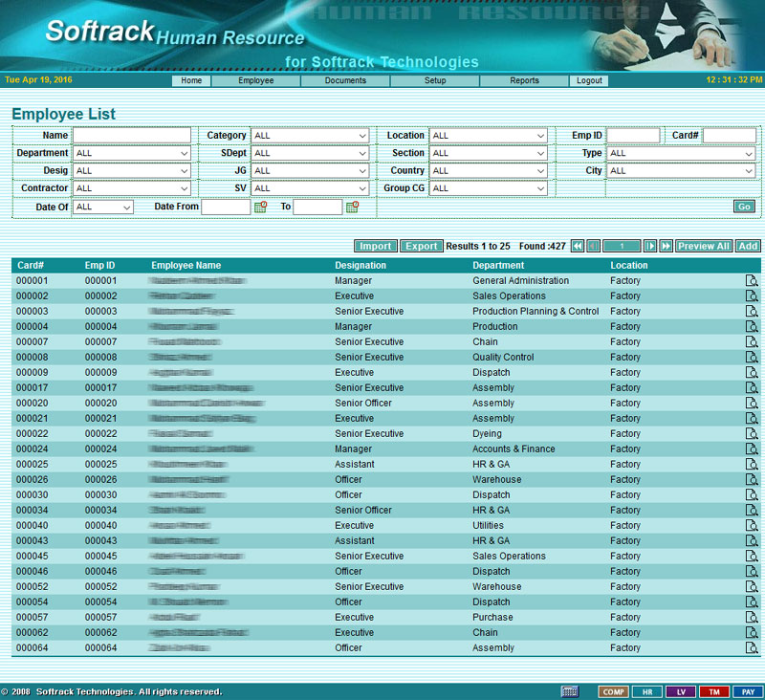
Task: Click the Add employee button
Action: (x=748, y=246)
